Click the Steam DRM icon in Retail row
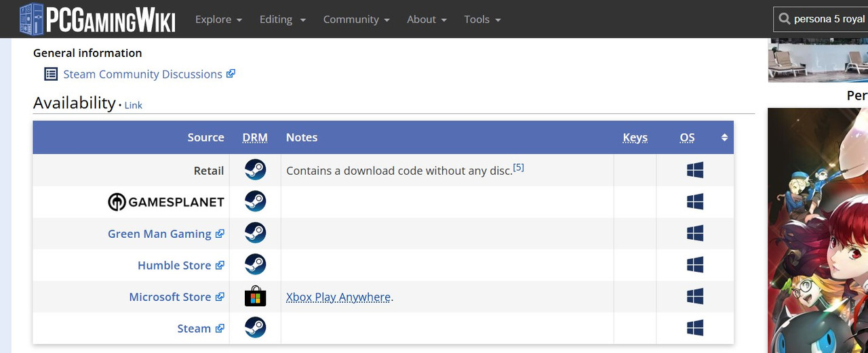Image resolution: width=868 pixels, height=353 pixels. 255,170
